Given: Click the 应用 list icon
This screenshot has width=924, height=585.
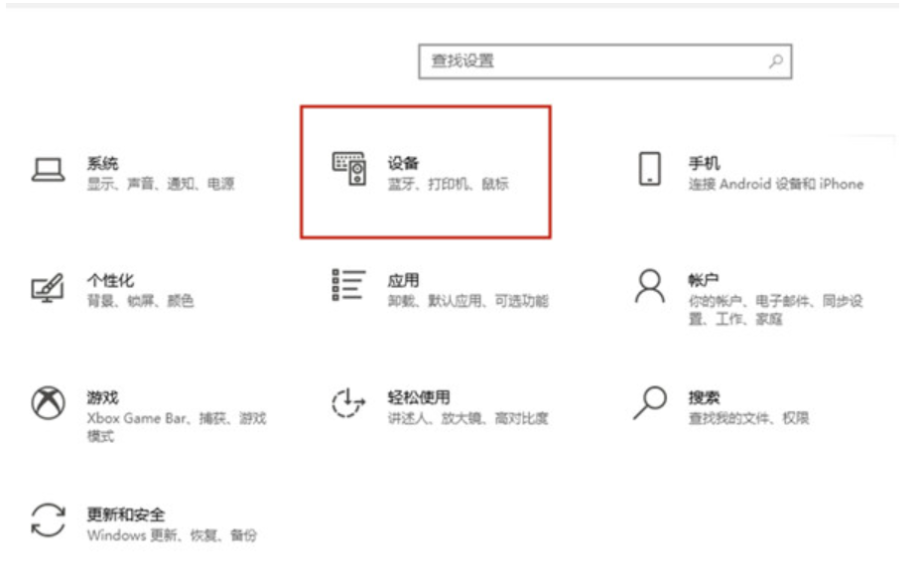Looking at the screenshot, I should coord(348,285).
